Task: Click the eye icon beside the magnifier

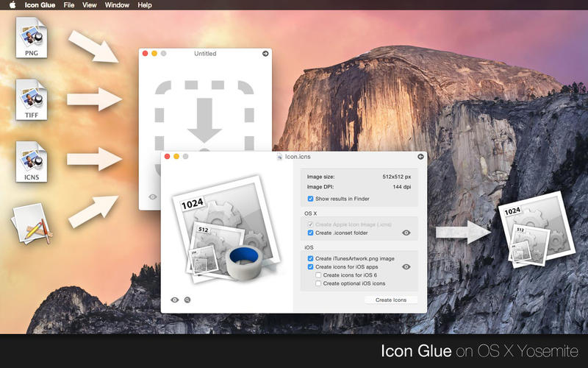Action: (x=175, y=300)
